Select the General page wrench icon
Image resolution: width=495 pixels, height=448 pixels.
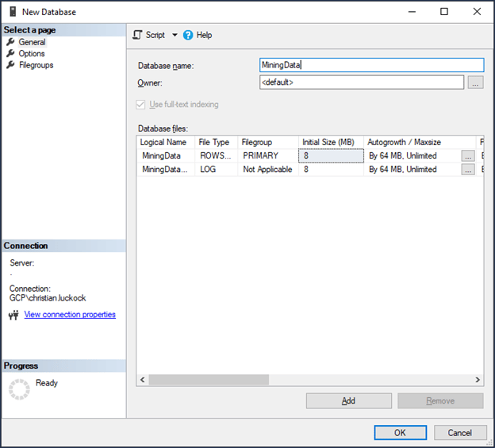[11, 42]
